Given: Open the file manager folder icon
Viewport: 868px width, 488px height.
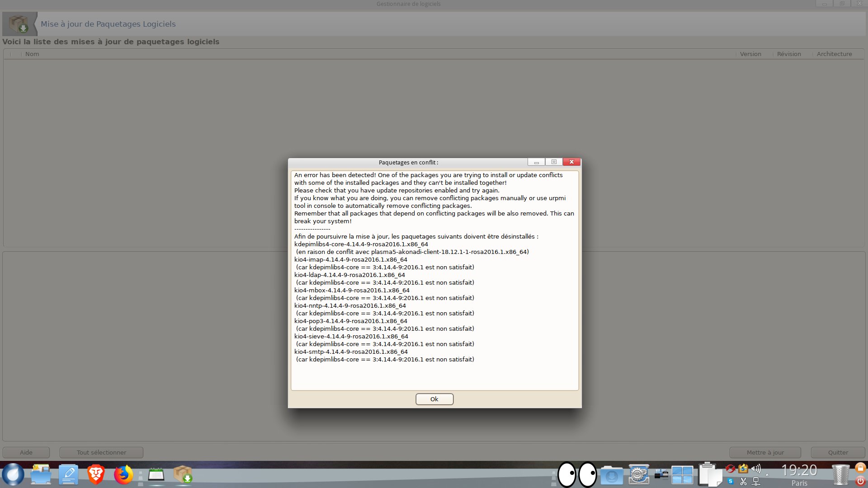Looking at the screenshot, I should pos(41,474).
